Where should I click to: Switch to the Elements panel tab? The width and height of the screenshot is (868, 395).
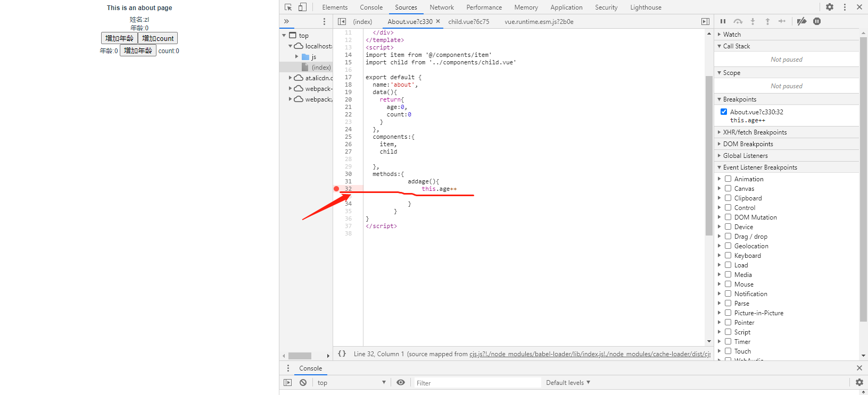(x=335, y=7)
